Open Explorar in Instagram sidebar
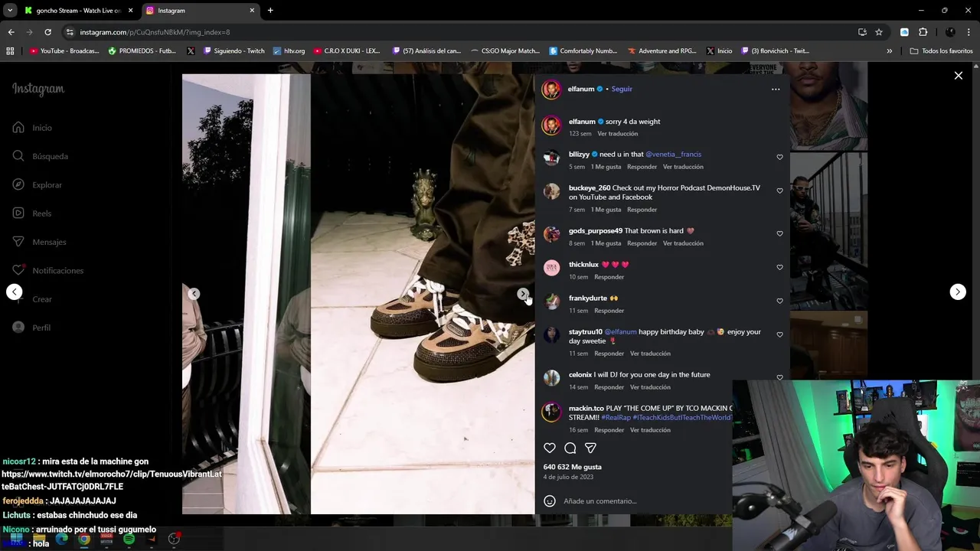Image resolution: width=980 pixels, height=551 pixels. (x=37, y=185)
